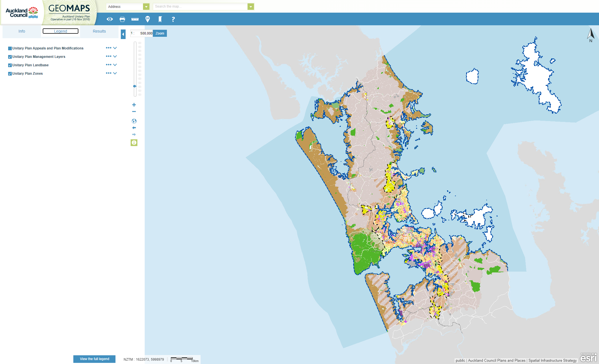Click the eye visibility icon in toolbar
This screenshot has width=599, height=364.
(x=110, y=19)
